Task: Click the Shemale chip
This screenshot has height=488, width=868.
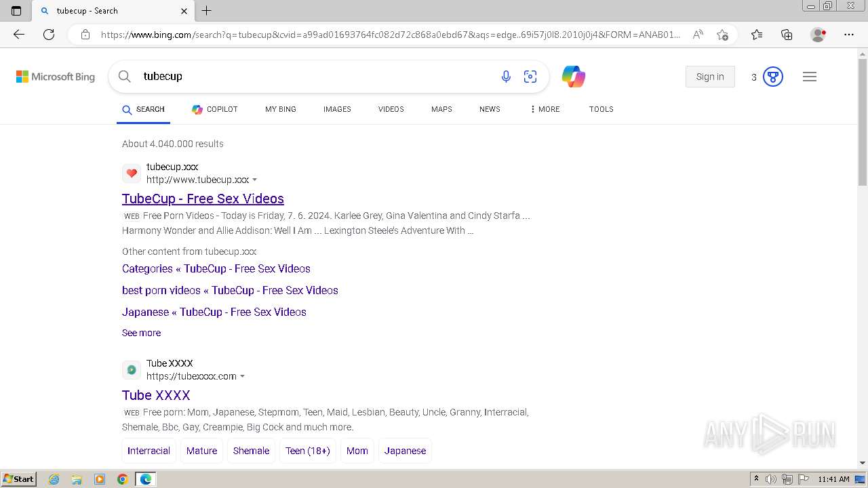Action: (x=251, y=451)
